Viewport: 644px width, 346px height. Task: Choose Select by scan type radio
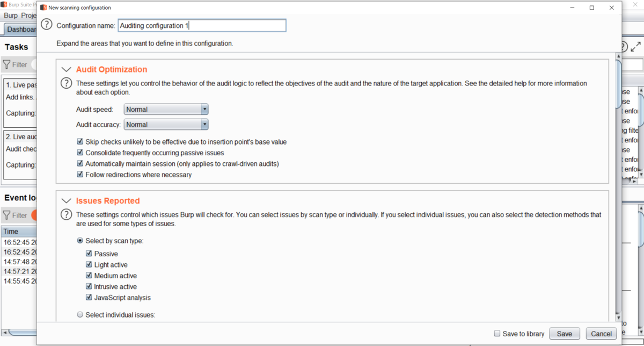(x=80, y=241)
